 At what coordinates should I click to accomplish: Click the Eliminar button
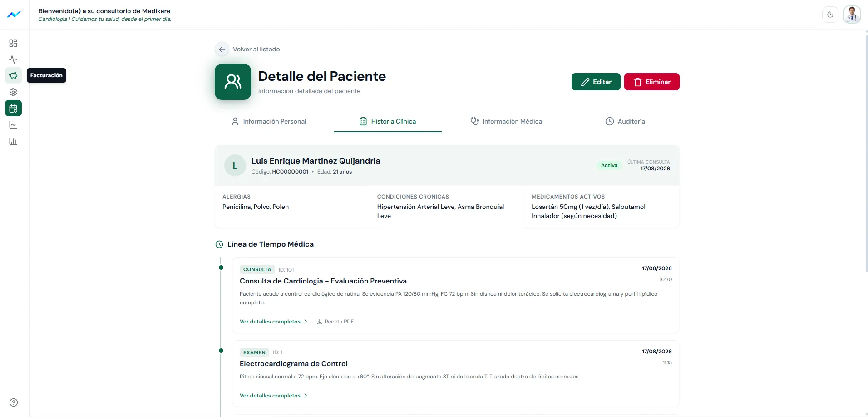652,82
